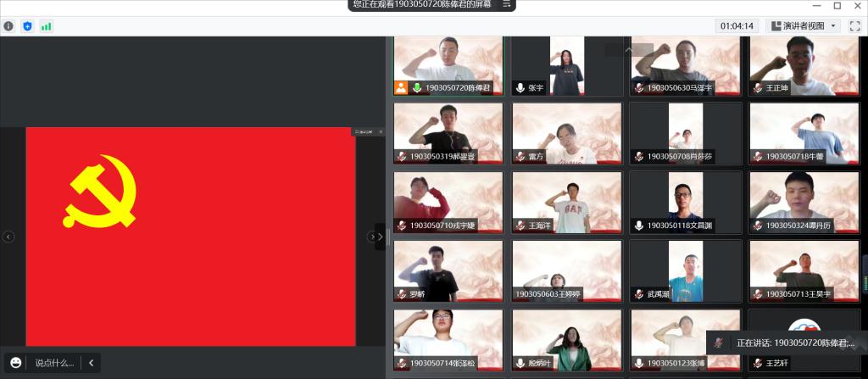Screen dimensions: 868x379
Task: Click the meeting info icon
Action: tap(8, 26)
